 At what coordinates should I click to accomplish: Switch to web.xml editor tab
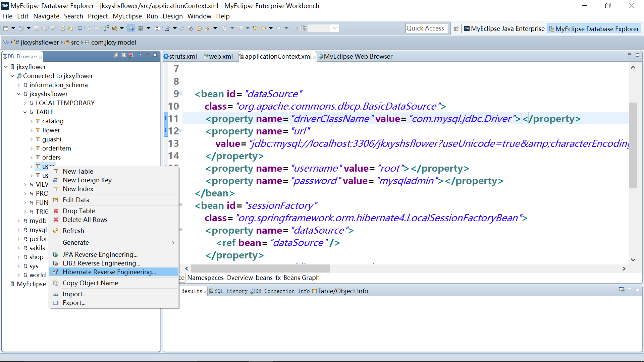click(x=218, y=57)
